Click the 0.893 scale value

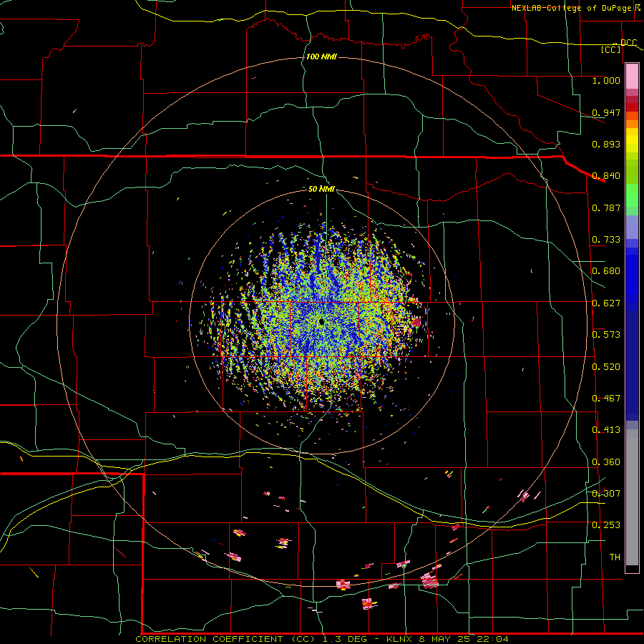[x=606, y=144]
